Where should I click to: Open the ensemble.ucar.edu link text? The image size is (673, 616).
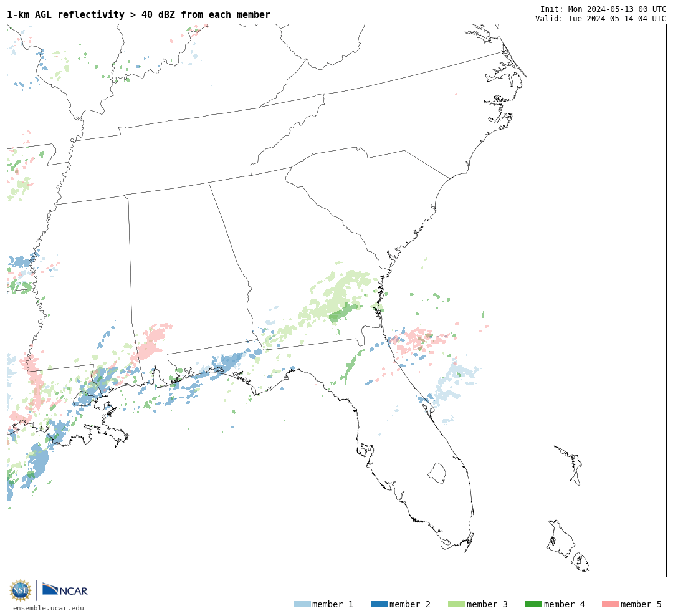click(x=49, y=608)
